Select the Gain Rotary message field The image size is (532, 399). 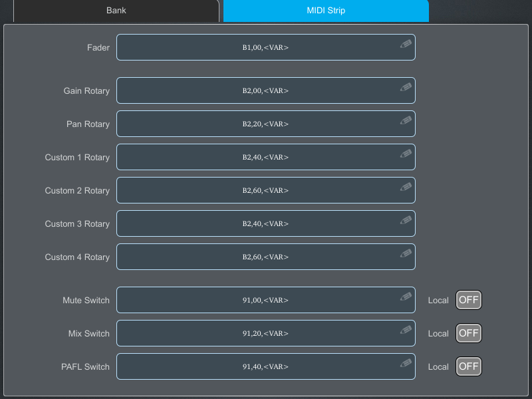tap(266, 90)
